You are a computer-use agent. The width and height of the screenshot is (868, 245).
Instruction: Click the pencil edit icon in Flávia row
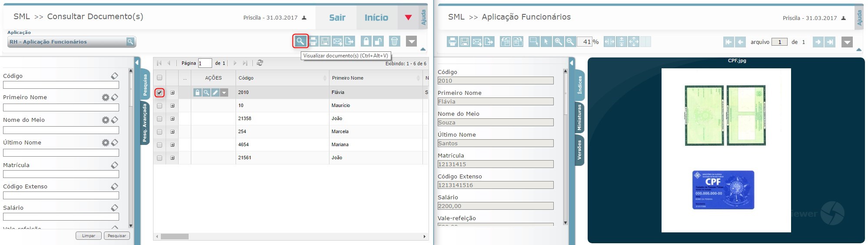[x=215, y=92]
